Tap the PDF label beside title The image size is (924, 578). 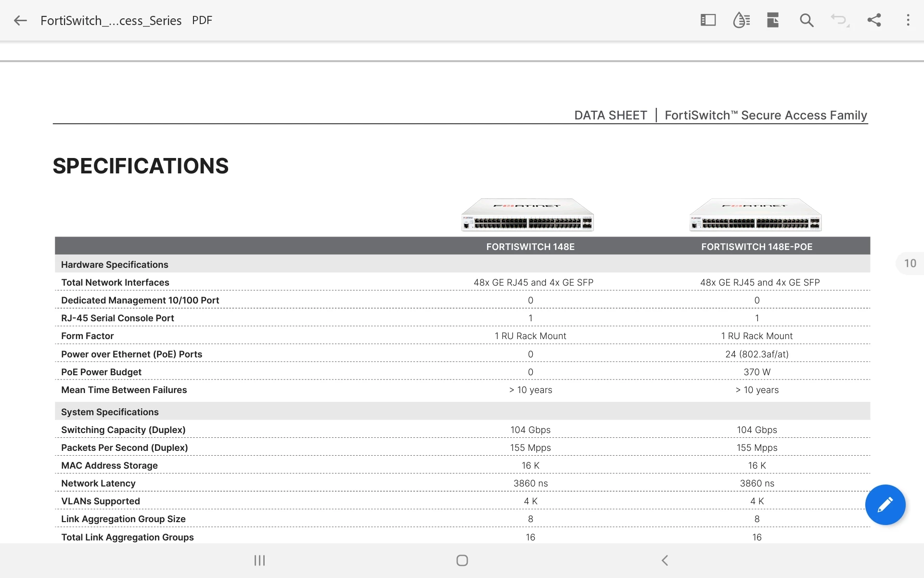202,20
